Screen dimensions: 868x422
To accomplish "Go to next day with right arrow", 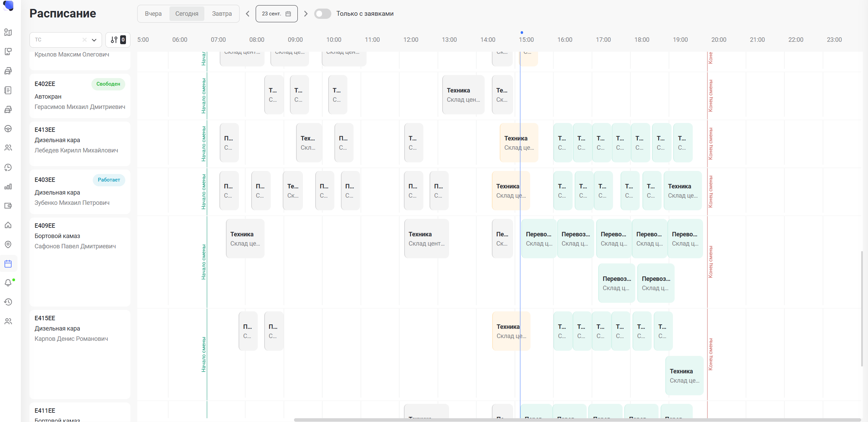I will point(306,14).
